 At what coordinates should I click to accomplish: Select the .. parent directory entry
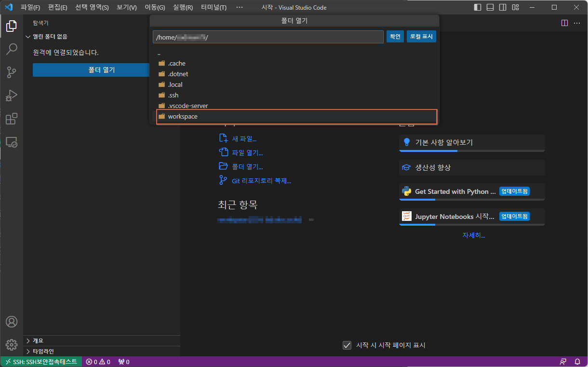(x=294, y=53)
